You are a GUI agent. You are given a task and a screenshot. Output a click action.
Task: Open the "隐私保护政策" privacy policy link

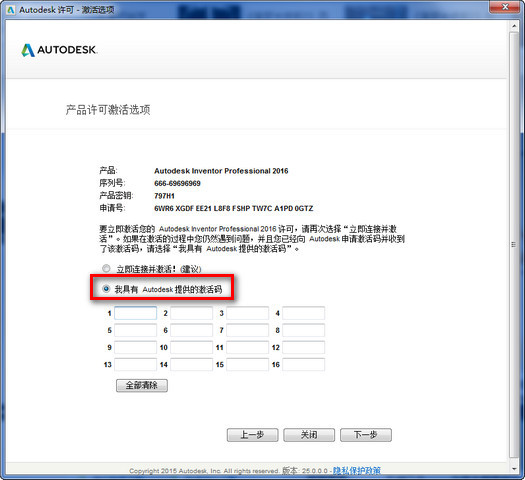pos(357,471)
